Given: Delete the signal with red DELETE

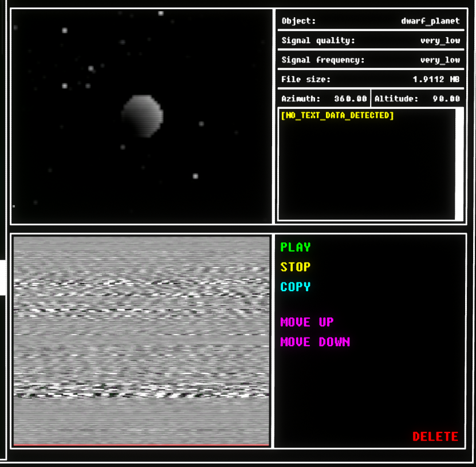Looking at the screenshot, I should coord(435,437).
